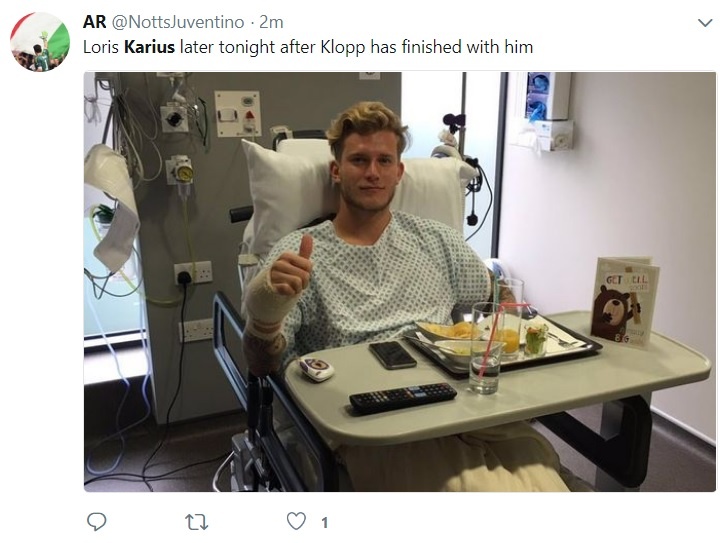The image size is (728, 543).
Task: Open the AR display name profile
Action: pyautogui.click(x=95, y=22)
